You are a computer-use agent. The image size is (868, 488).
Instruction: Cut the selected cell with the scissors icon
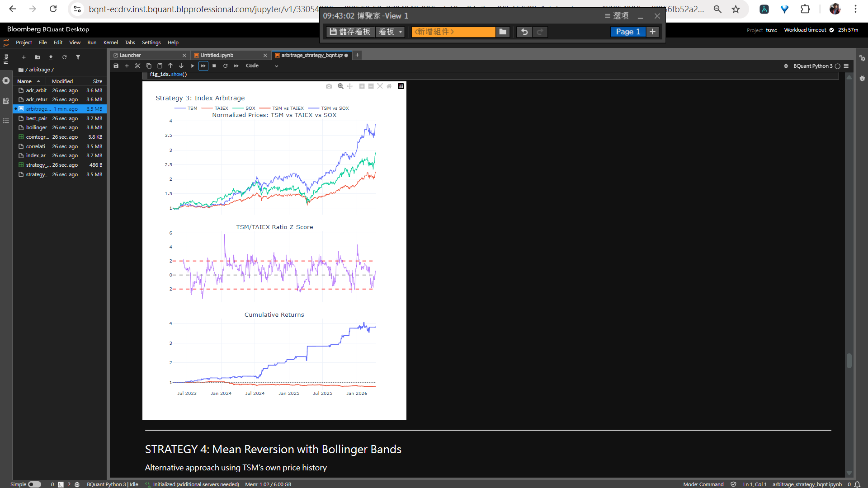pos(138,66)
